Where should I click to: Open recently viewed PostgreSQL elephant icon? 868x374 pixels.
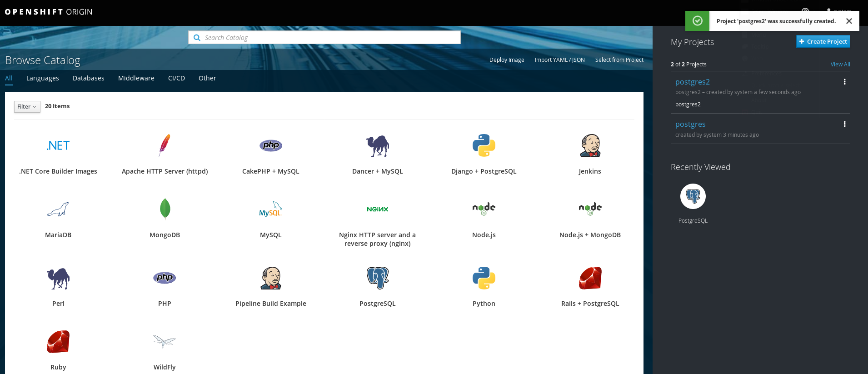tap(693, 196)
